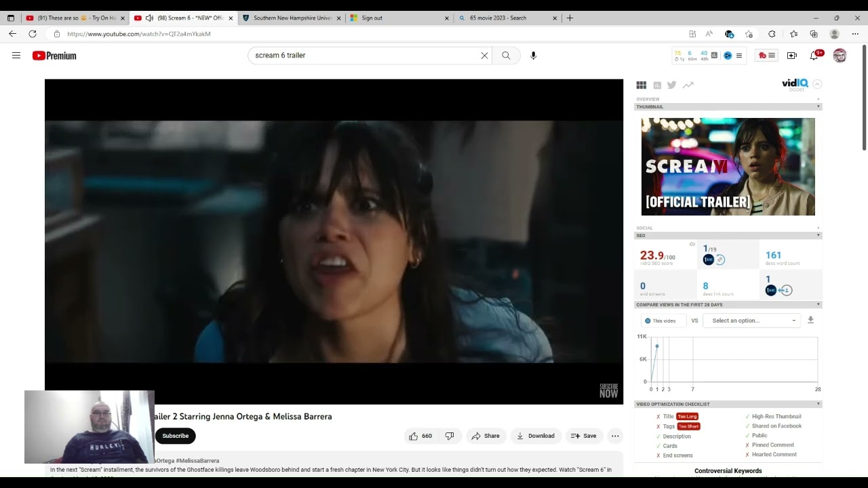Click the YouTube Premium logo

point(54,56)
